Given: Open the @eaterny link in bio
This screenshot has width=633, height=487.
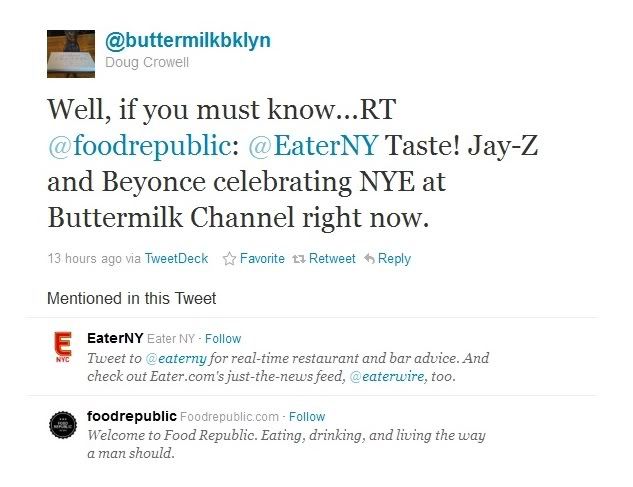Looking at the screenshot, I should (x=176, y=359).
